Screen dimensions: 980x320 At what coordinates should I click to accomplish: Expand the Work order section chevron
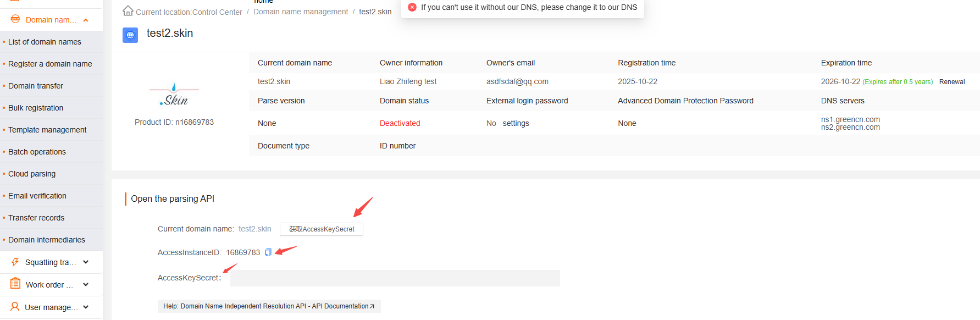tap(86, 284)
